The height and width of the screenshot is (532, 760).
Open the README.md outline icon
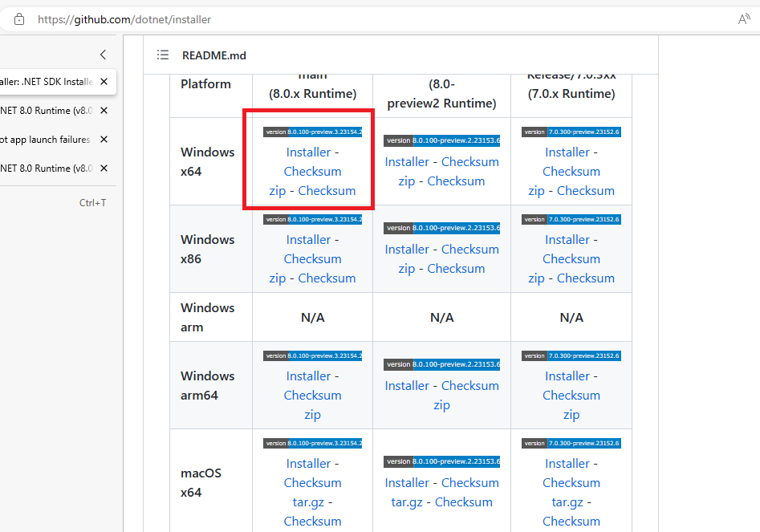click(163, 55)
